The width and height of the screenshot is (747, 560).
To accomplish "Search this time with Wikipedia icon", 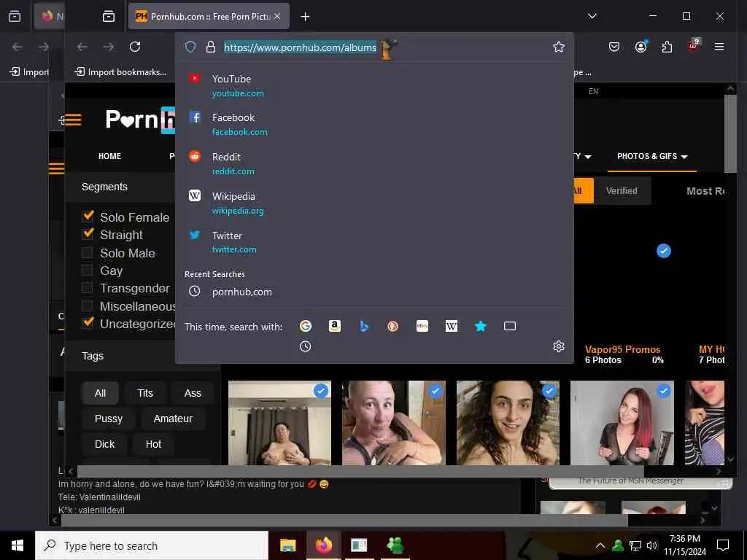I will click(x=451, y=326).
